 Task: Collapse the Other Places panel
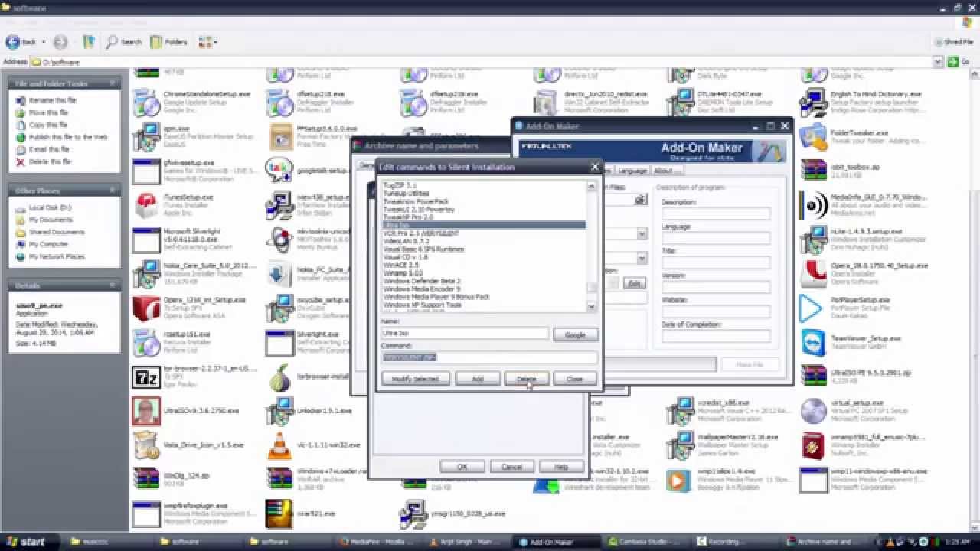113,190
